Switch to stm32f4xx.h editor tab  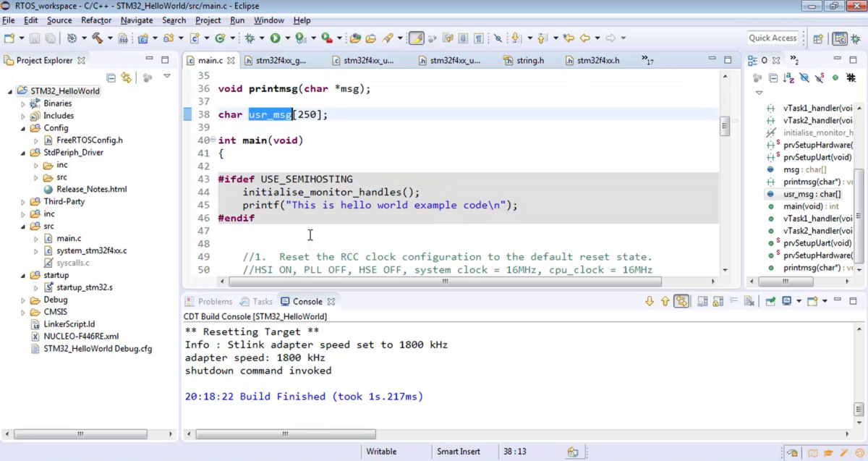tap(592, 61)
